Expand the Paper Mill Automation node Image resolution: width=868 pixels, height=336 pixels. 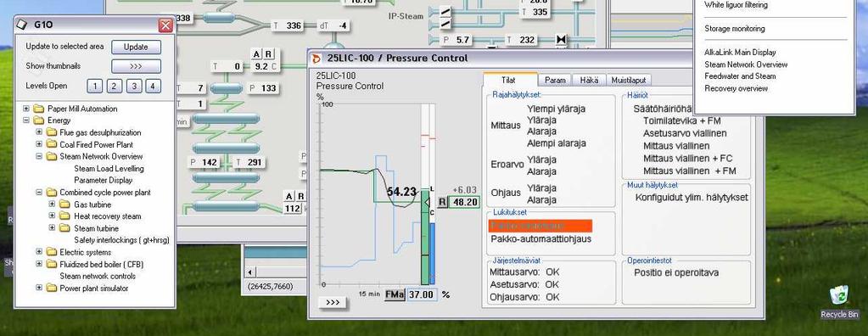(x=26, y=109)
